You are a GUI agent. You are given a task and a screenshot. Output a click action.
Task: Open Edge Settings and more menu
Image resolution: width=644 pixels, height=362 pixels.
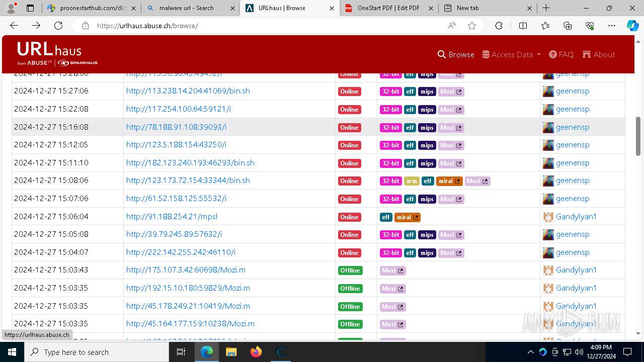coord(612,26)
